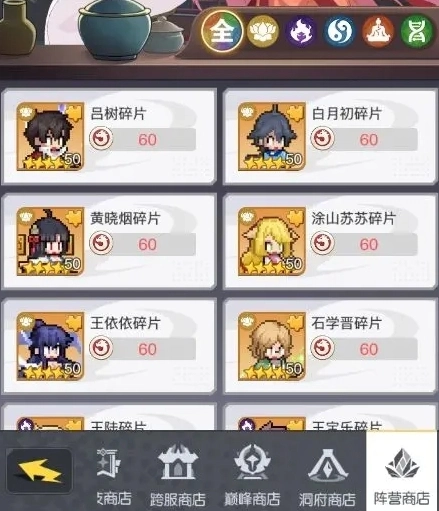Filter by the orange meditating figure icon
This screenshot has height=511, width=439.
tap(378, 31)
